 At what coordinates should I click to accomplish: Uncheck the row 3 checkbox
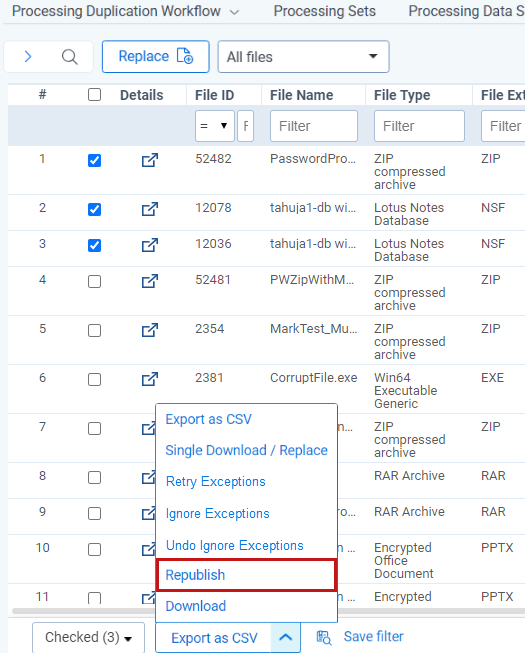click(x=95, y=245)
